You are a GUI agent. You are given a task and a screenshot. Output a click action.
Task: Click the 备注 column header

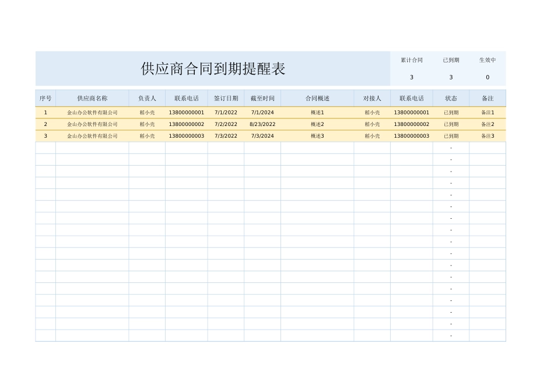click(488, 98)
